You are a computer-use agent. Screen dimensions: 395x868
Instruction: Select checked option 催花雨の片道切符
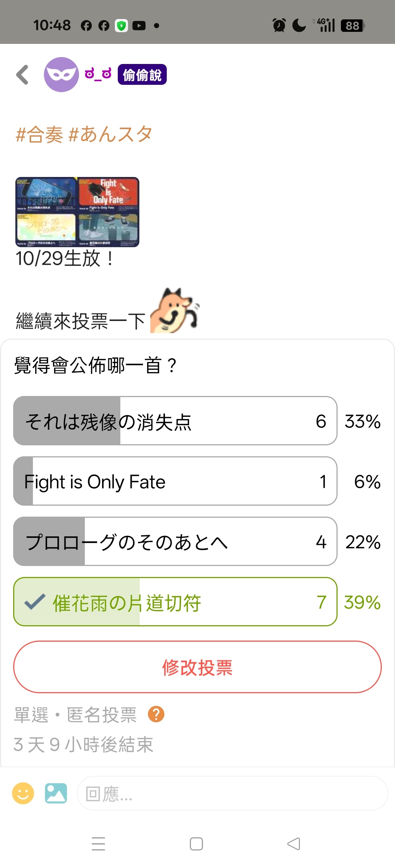175,602
